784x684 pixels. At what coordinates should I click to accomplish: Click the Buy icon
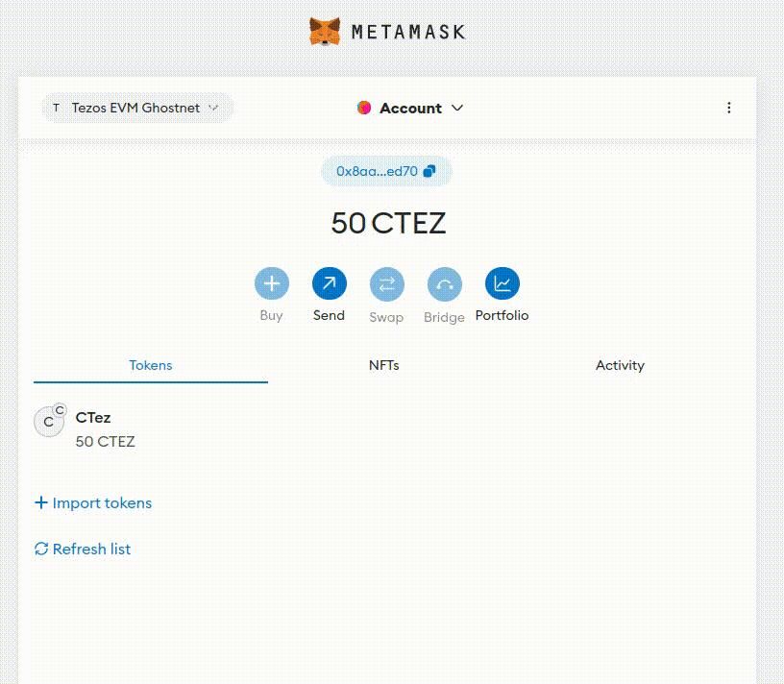coord(271,283)
